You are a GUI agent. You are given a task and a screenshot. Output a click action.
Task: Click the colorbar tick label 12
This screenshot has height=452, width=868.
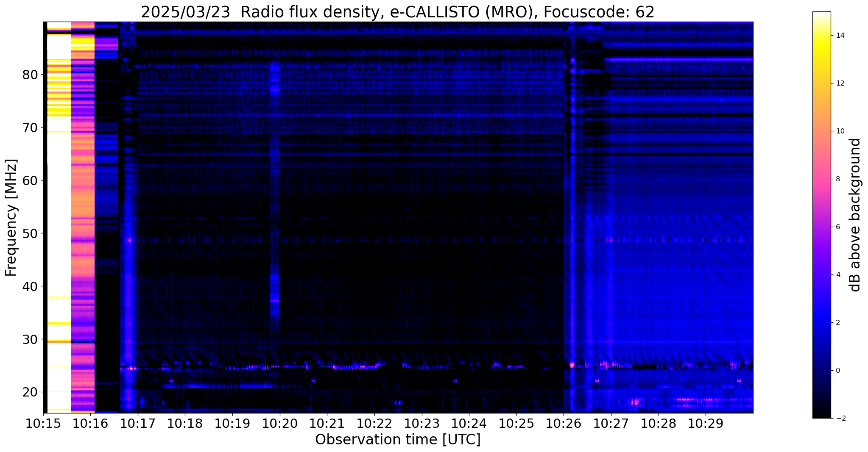[840, 83]
